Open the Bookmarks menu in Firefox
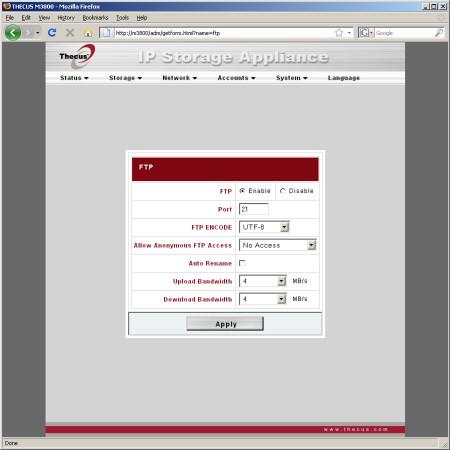This screenshot has height=450, width=450. [95, 18]
